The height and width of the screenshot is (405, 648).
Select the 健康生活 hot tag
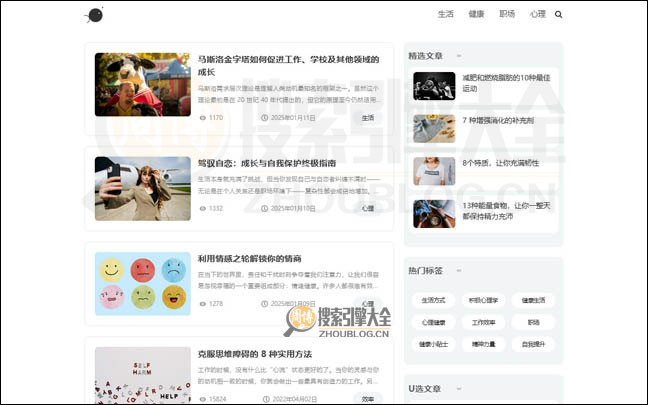(x=533, y=300)
